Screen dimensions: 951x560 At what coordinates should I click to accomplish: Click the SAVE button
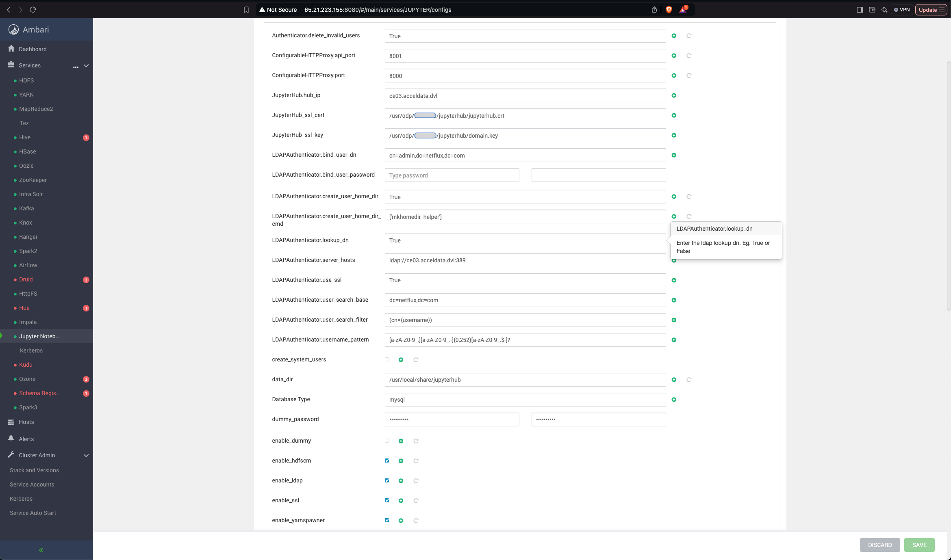919,545
